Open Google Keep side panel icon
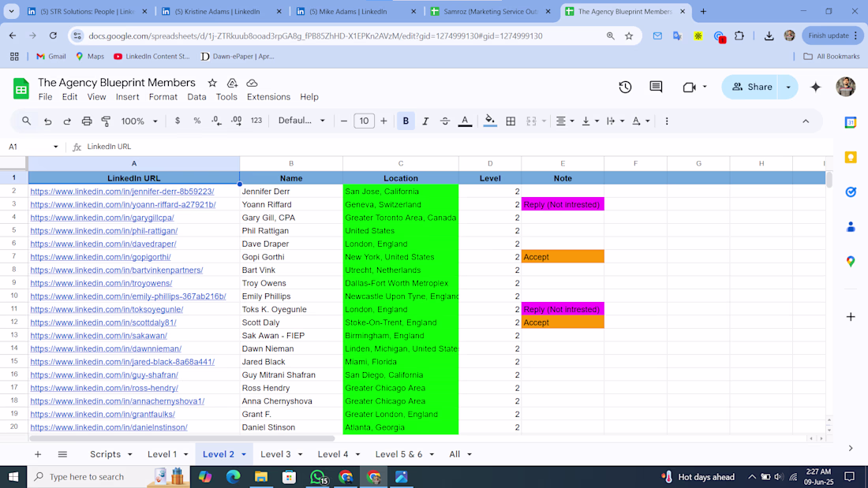The height and width of the screenshot is (488, 868). (x=851, y=158)
